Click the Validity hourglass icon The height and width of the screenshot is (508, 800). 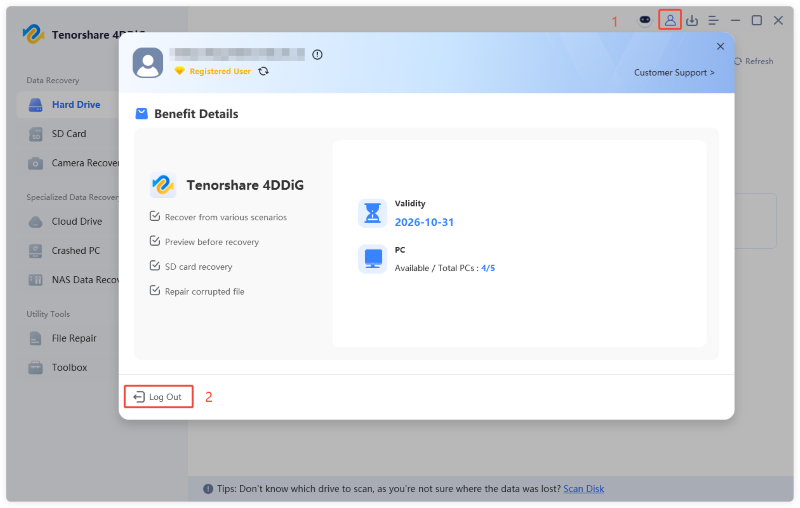[372, 213]
